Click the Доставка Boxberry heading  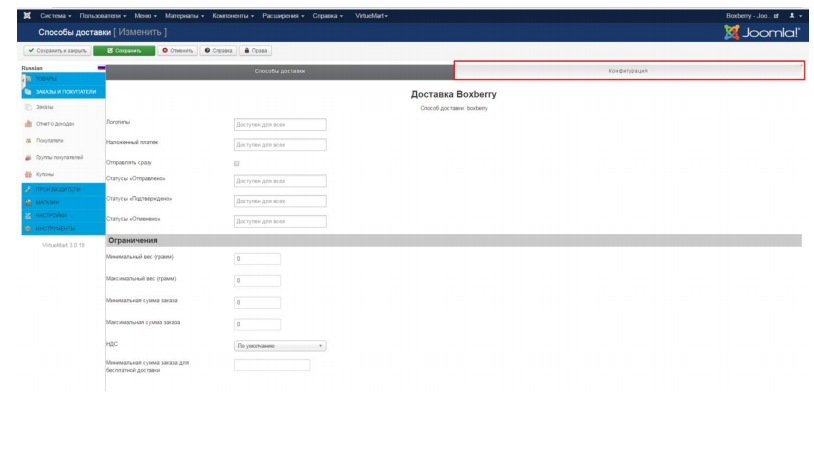[x=454, y=94]
